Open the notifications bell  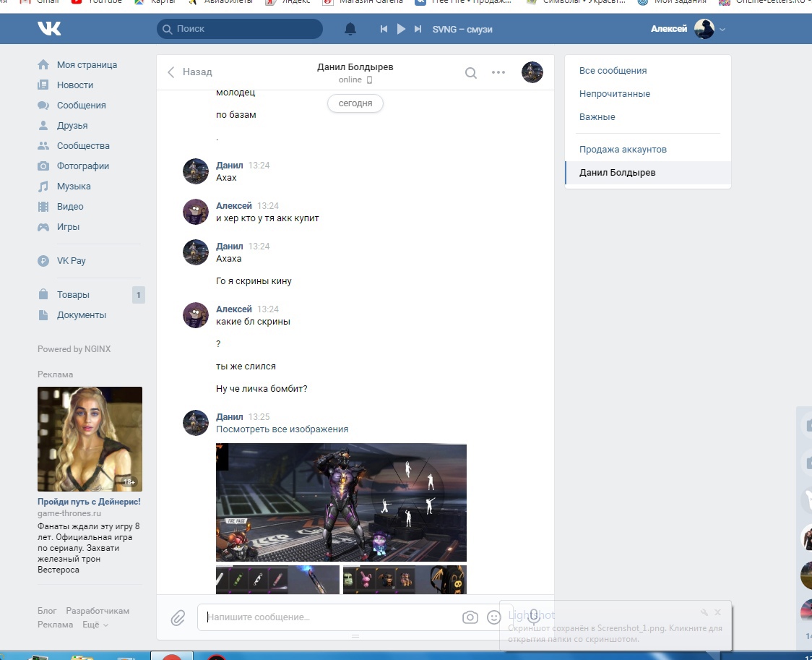click(350, 29)
